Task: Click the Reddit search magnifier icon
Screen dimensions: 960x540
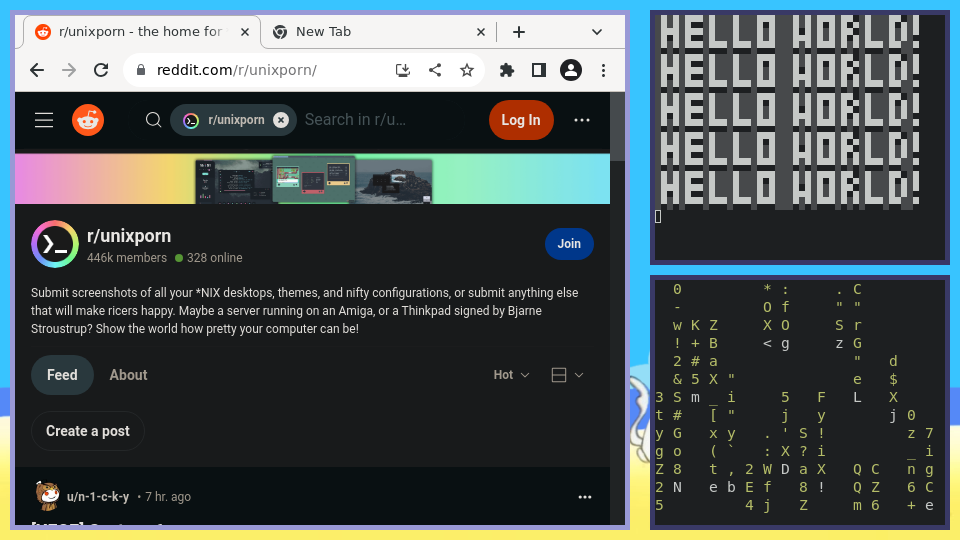Action: (x=154, y=120)
